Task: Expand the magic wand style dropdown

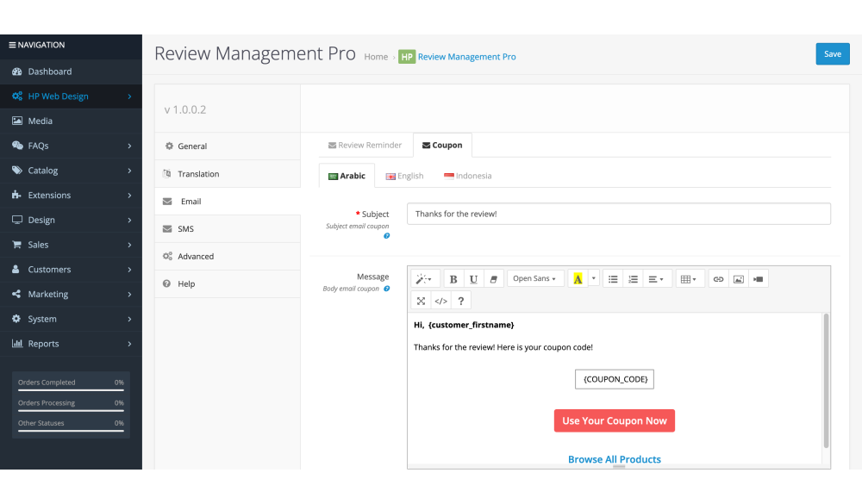Action: point(424,279)
